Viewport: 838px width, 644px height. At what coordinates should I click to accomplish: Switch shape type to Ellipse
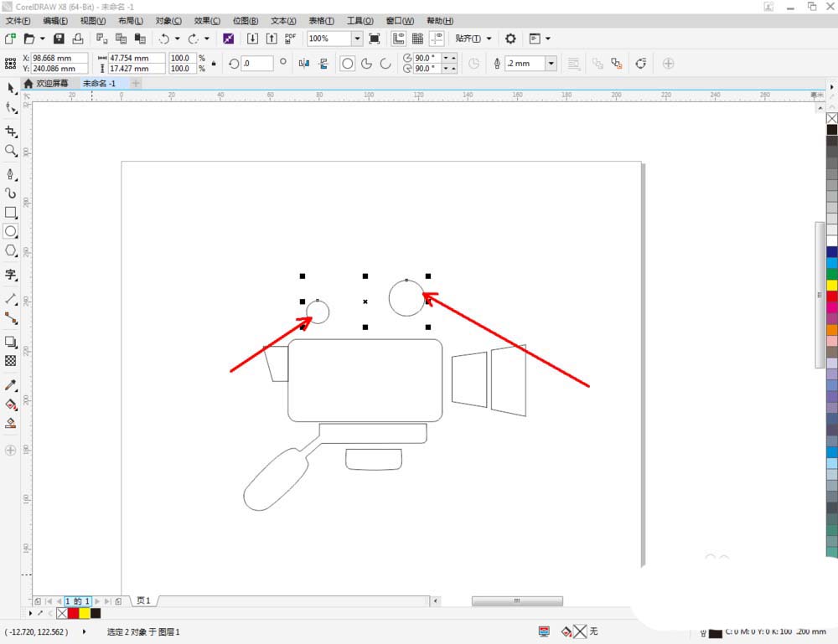(348, 64)
